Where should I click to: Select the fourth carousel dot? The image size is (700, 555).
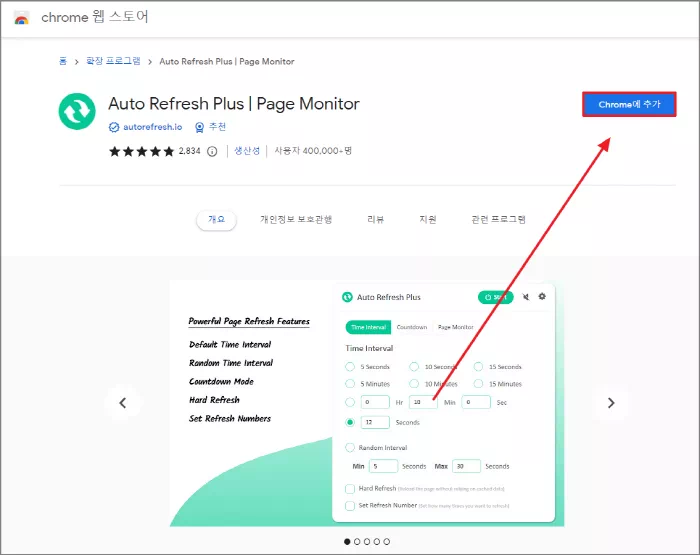click(x=377, y=542)
